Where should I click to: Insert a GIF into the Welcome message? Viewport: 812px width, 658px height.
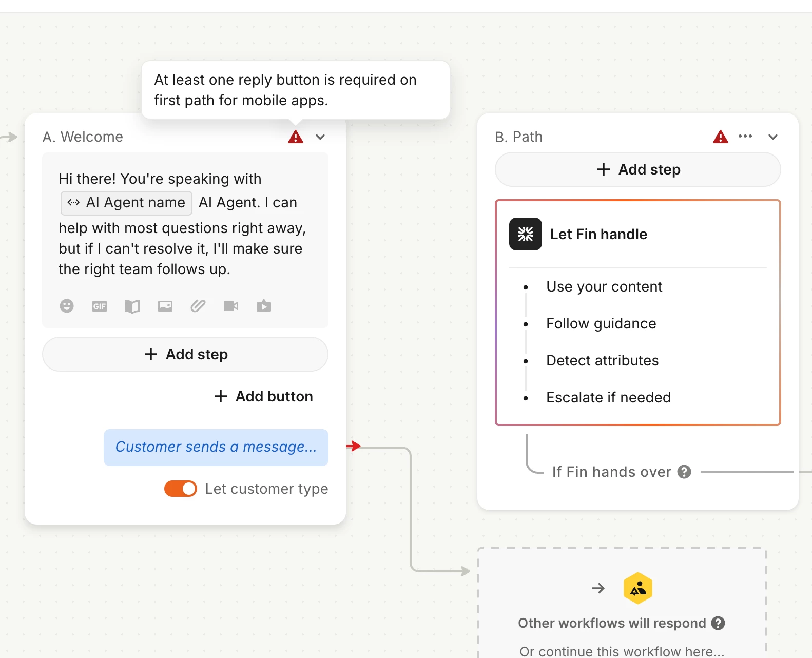coord(100,306)
